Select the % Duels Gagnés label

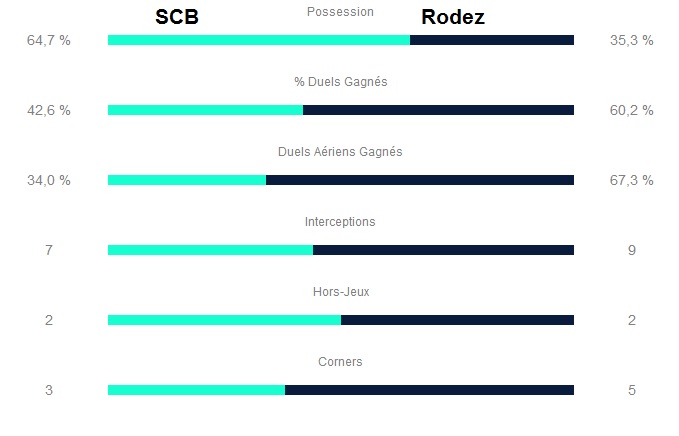(x=340, y=82)
